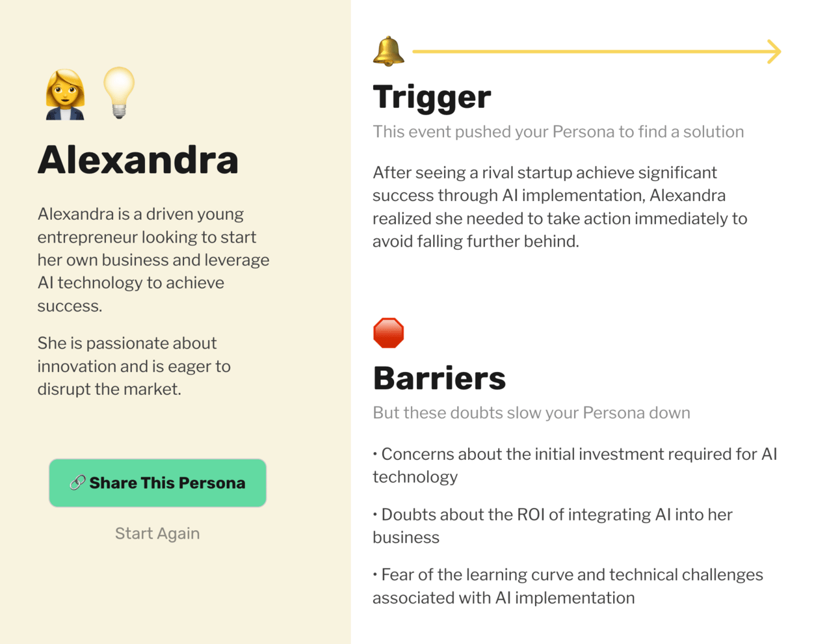Select the Trigger section heading
This screenshot has width=840, height=644.
pyautogui.click(x=432, y=98)
